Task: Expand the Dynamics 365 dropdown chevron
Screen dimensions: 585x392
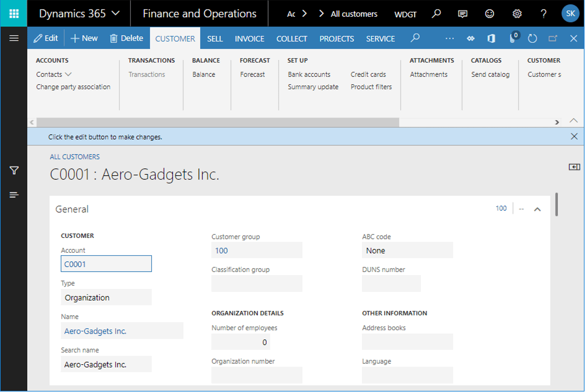Action: tap(116, 13)
